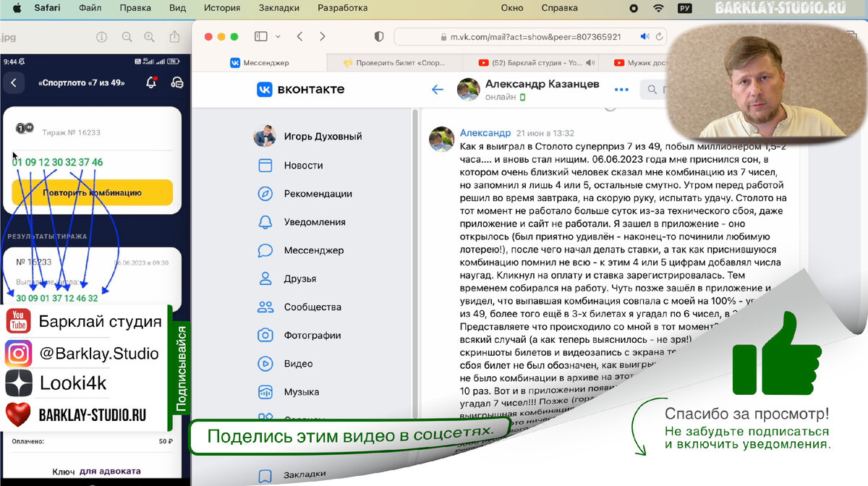Click the blue back arrow in the chat header
The image size is (868, 486).
[x=437, y=90]
